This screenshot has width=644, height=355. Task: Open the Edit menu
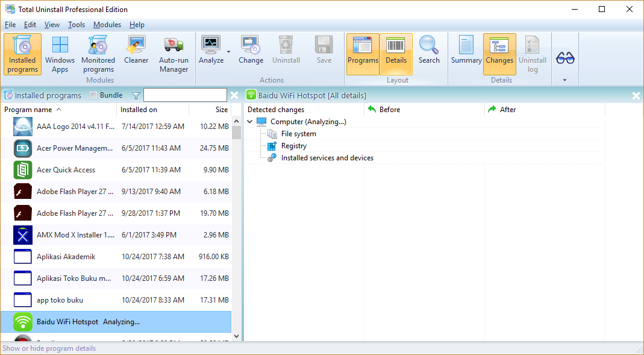30,25
